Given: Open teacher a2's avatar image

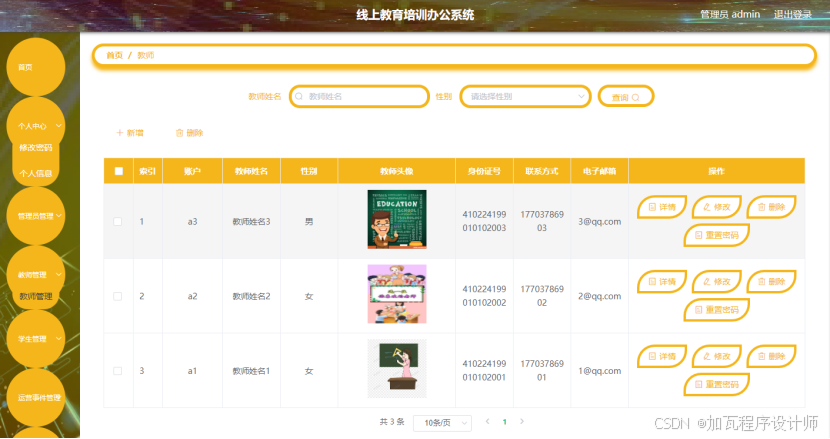Looking at the screenshot, I should click(x=397, y=294).
